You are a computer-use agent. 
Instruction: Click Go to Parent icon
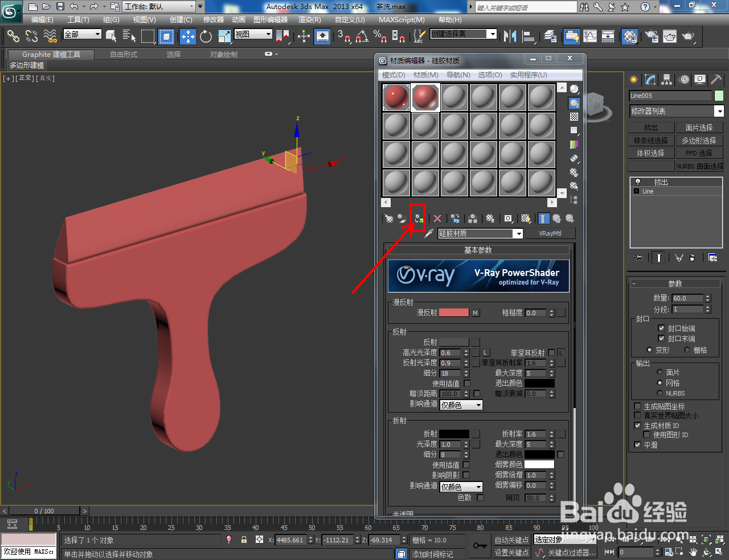pyautogui.click(x=557, y=219)
